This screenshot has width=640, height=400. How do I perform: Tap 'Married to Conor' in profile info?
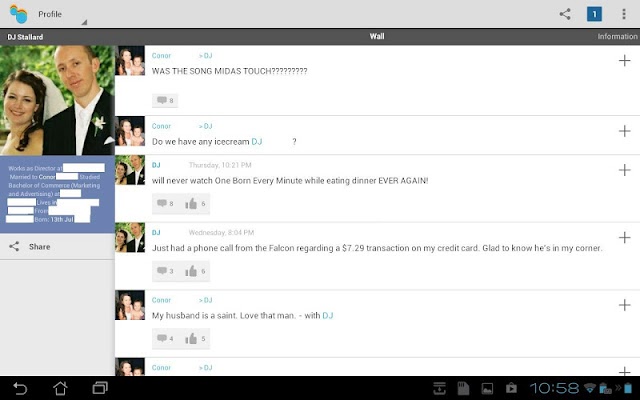click(x=32, y=177)
